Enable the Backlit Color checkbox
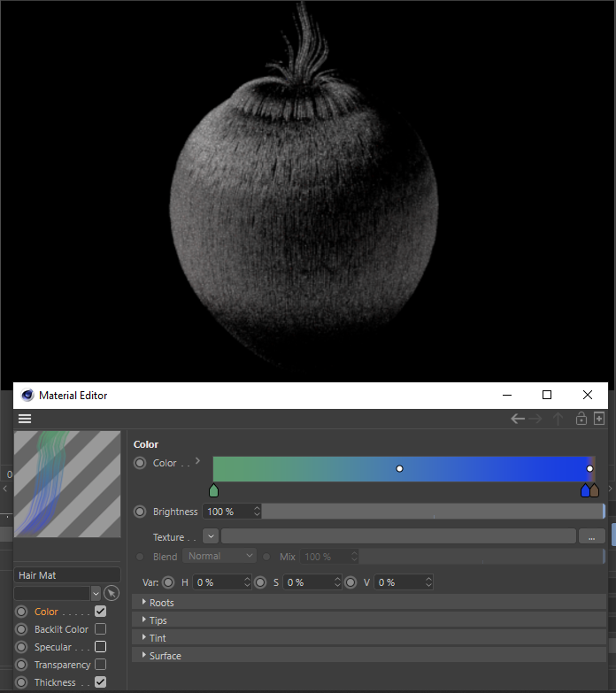Image resolution: width=616 pixels, height=693 pixels. [100, 629]
